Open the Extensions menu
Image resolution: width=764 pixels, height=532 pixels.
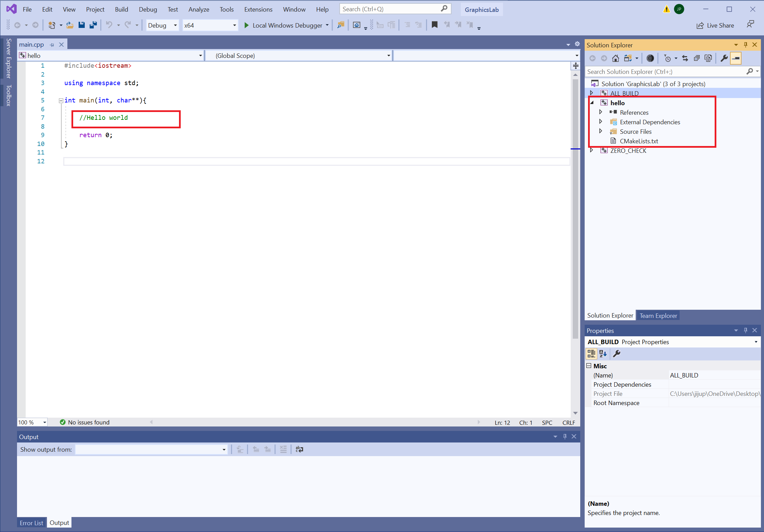[258, 9]
